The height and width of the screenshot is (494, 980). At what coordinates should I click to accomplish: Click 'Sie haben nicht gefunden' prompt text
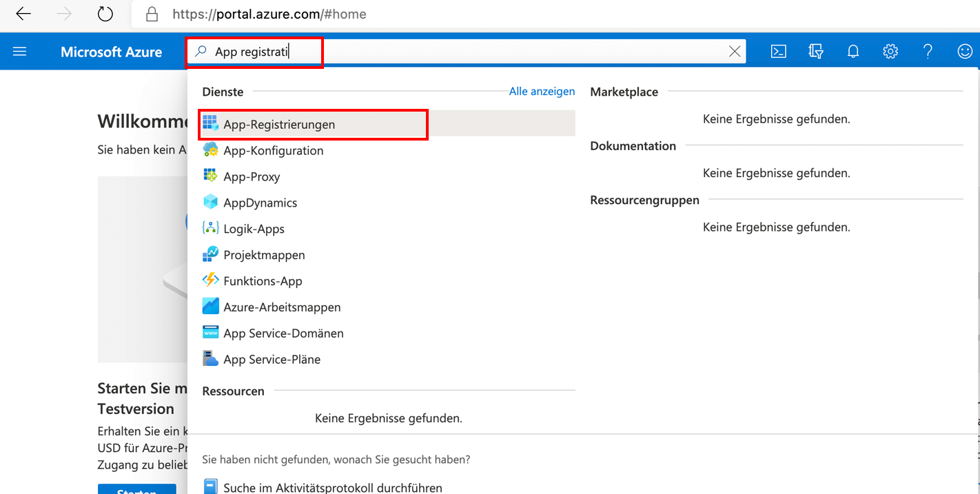click(x=336, y=459)
